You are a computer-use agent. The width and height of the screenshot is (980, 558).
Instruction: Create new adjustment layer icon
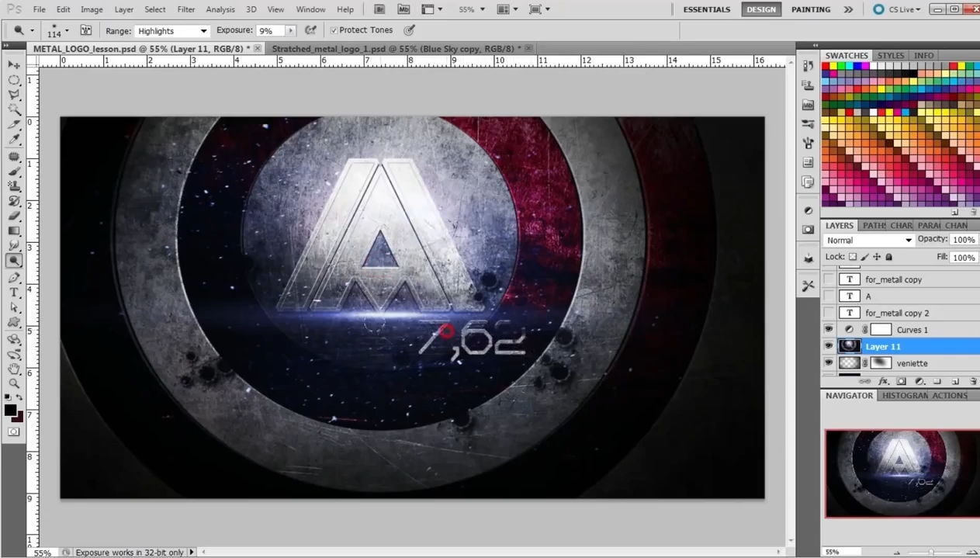pyautogui.click(x=919, y=381)
